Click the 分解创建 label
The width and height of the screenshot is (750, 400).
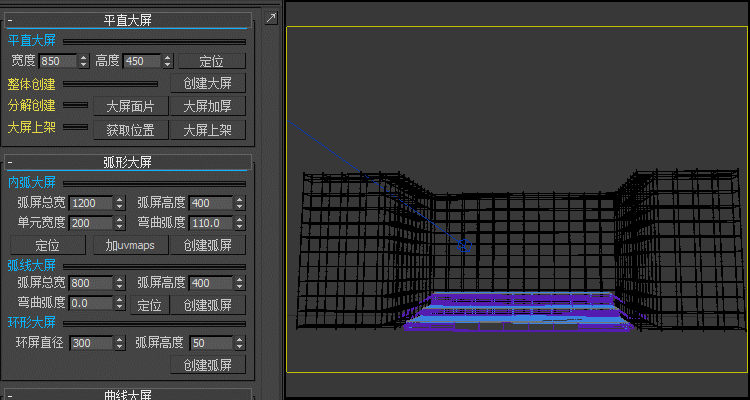(x=32, y=105)
